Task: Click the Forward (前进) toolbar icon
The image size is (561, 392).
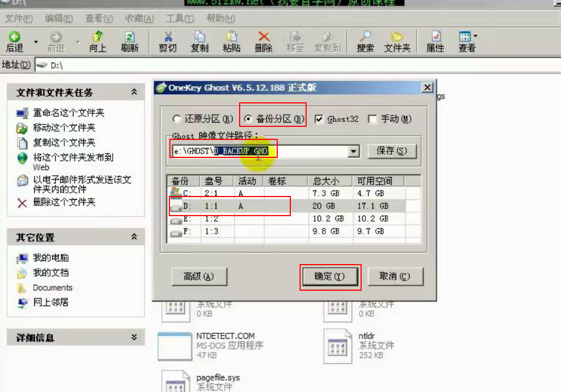Action: (x=56, y=37)
